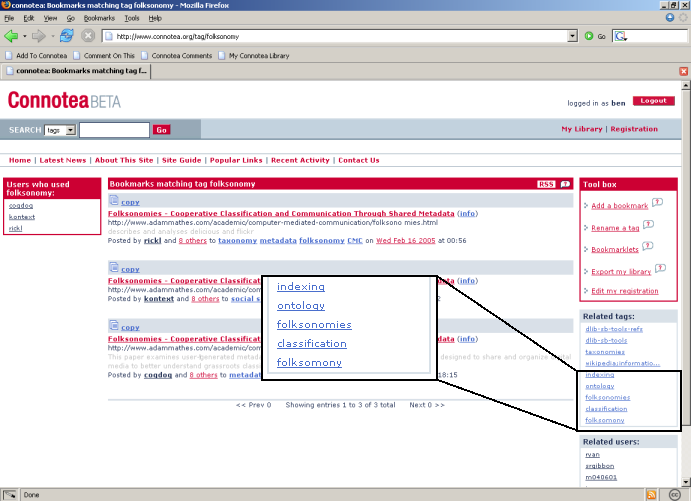691x501 pixels.
Task: Click the green Go icon beside address bar
Action: point(589,36)
